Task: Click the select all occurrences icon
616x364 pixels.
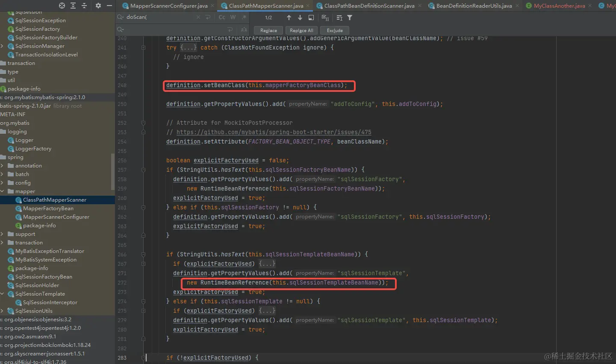Action: (325, 18)
